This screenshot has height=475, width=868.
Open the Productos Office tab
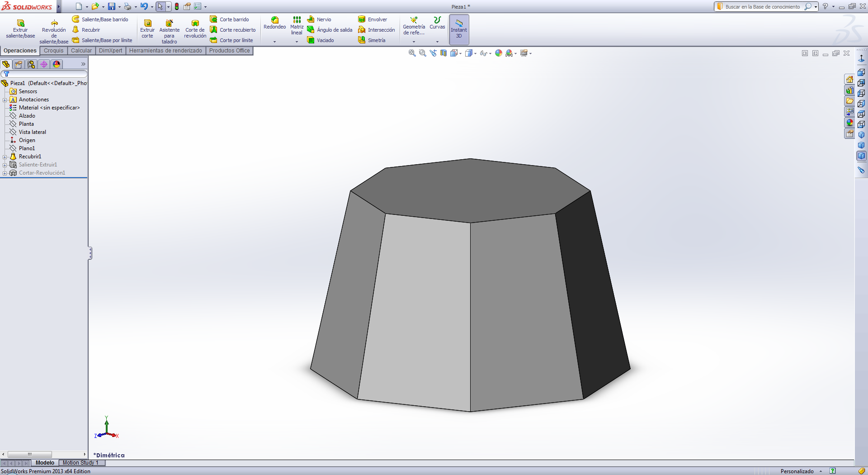(x=229, y=51)
